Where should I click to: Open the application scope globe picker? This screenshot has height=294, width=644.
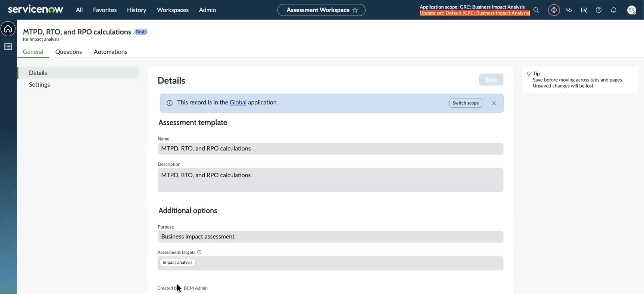(554, 10)
